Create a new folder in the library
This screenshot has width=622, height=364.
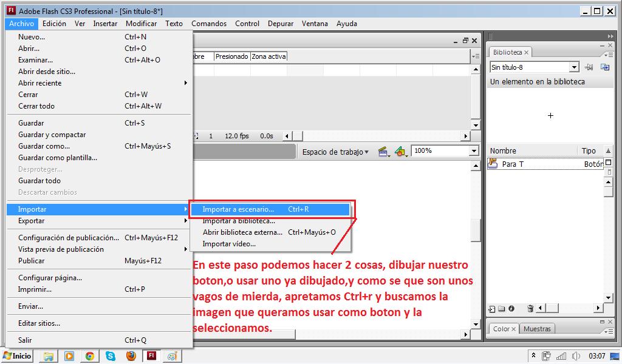pyautogui.click(x=501, y=309)
